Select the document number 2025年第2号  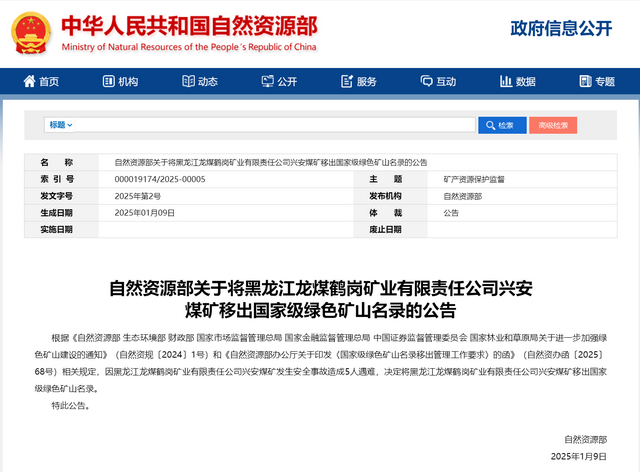pos(138,196)
